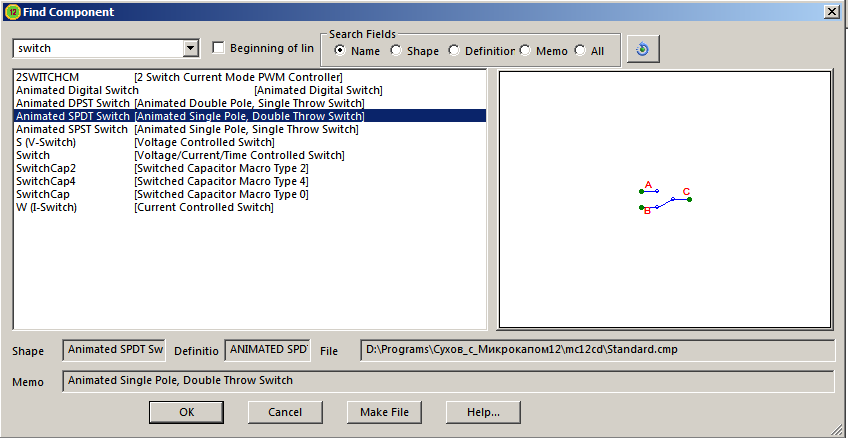Select Animated Digital Switch result
The image size is (848, 438).
tap(249, 90)
